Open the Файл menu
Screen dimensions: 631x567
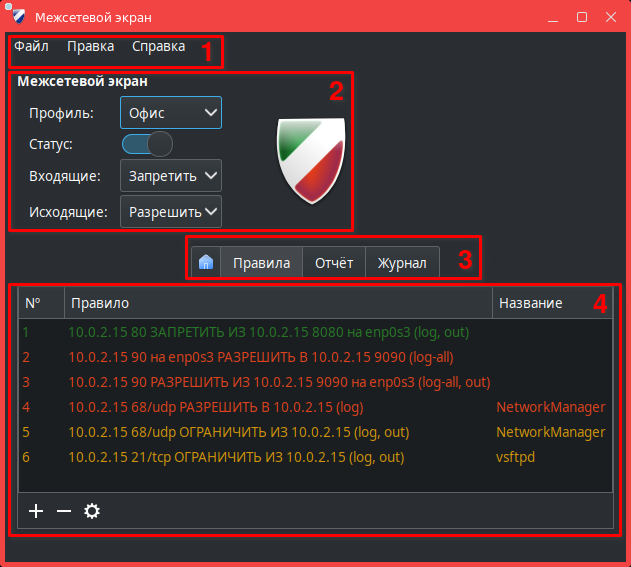pos(31,46)
